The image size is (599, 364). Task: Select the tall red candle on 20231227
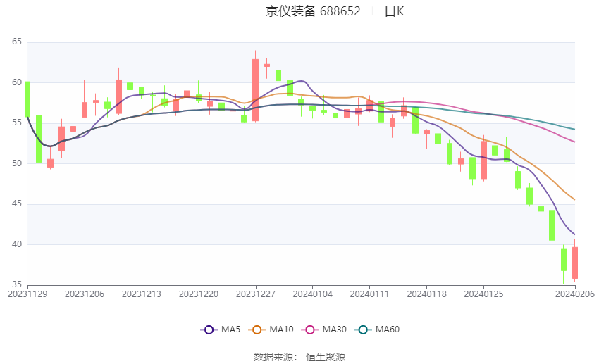[256, 90]
